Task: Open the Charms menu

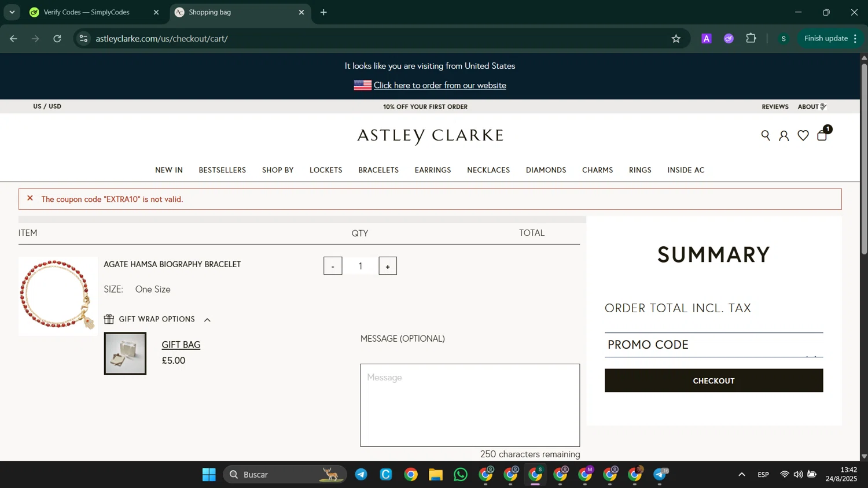Action: (598, 170)
